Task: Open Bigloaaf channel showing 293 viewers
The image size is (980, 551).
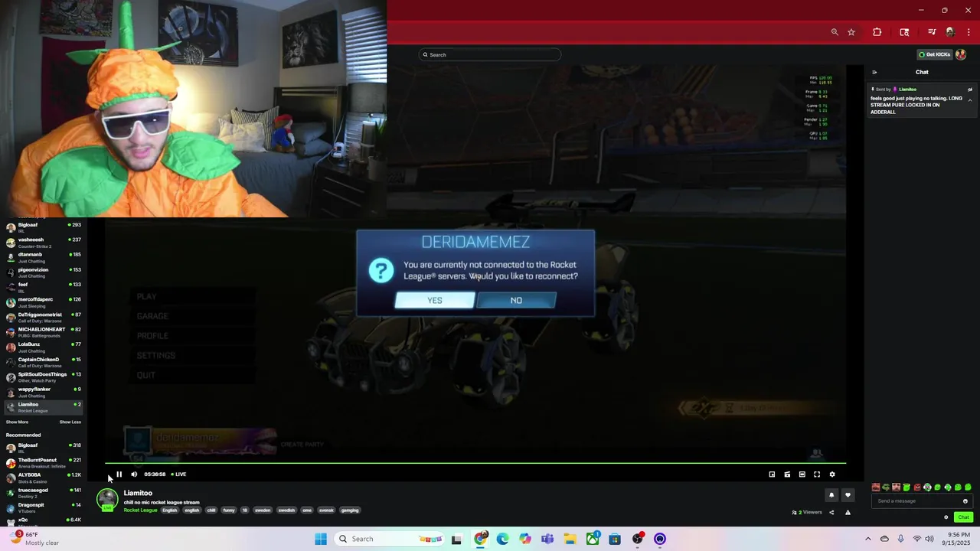Action: click(x=43, y=227)
